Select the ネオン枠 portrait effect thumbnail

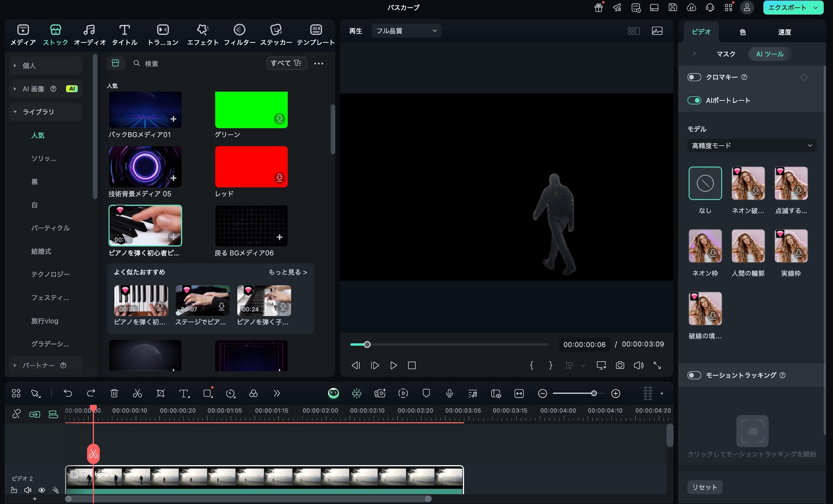(x=705, y=246)
